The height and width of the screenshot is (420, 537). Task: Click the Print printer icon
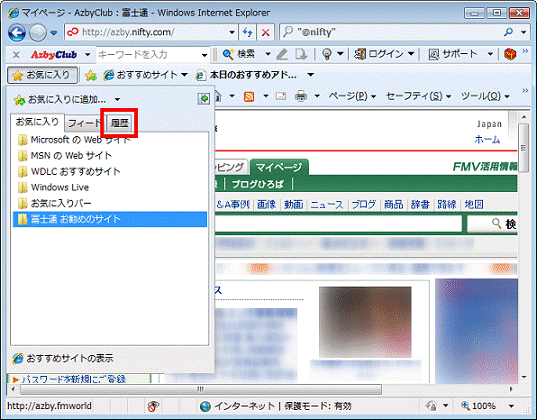[x=301, y=96]
